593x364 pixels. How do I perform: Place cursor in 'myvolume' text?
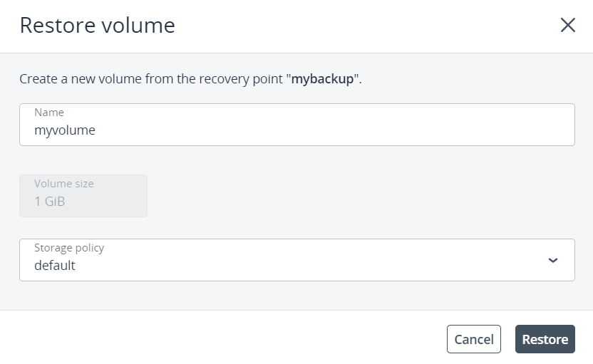click(65, 130)
